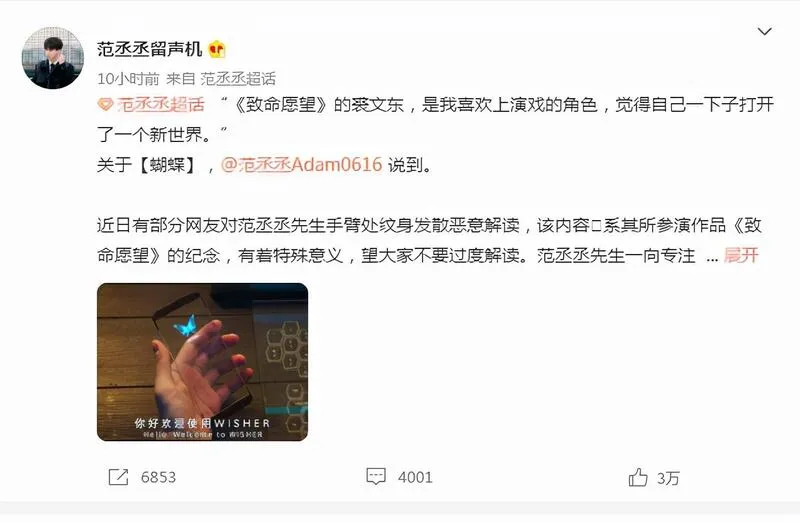Click the repost share icon

118,477
